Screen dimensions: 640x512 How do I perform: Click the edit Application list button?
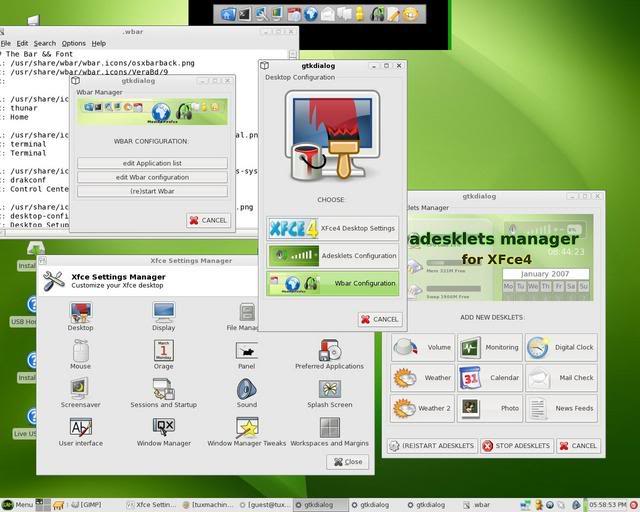click(152, 163)
